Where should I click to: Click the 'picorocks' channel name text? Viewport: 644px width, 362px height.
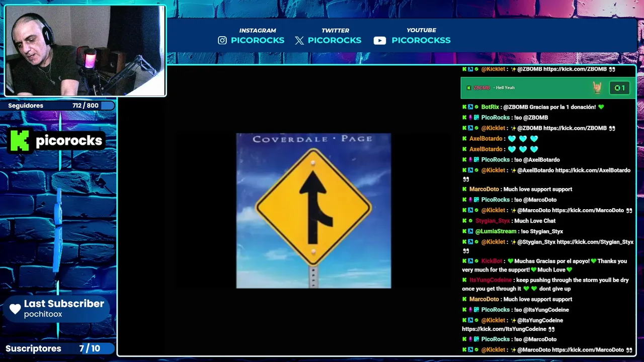pyautogui.click(x=69, y=141)
